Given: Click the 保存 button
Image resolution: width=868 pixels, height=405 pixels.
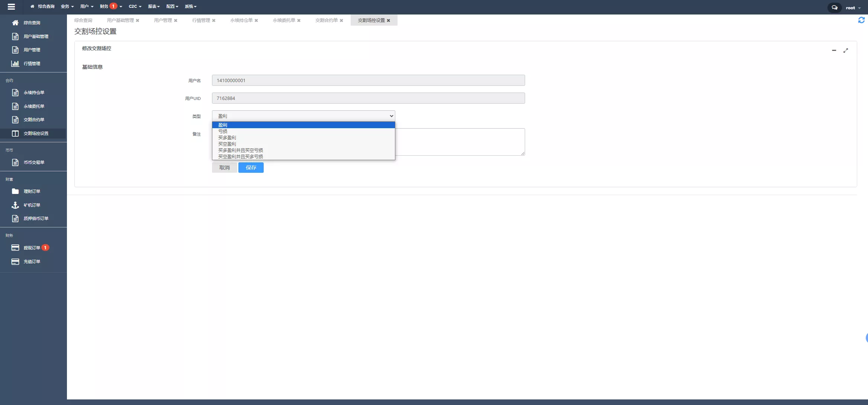Looking at the screenshot, I should coord(251,168).
